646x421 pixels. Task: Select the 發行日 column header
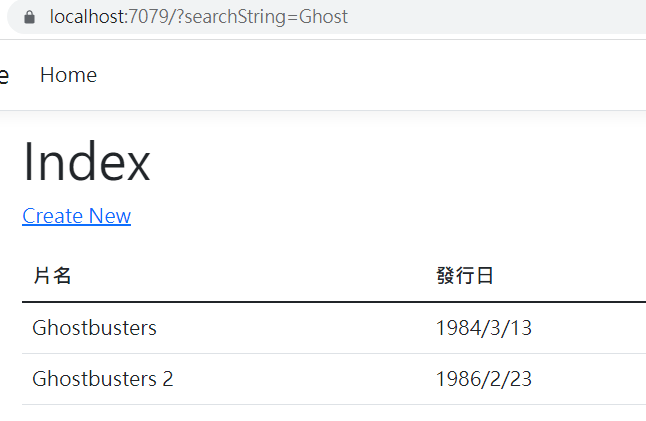(x=465, y=275)
